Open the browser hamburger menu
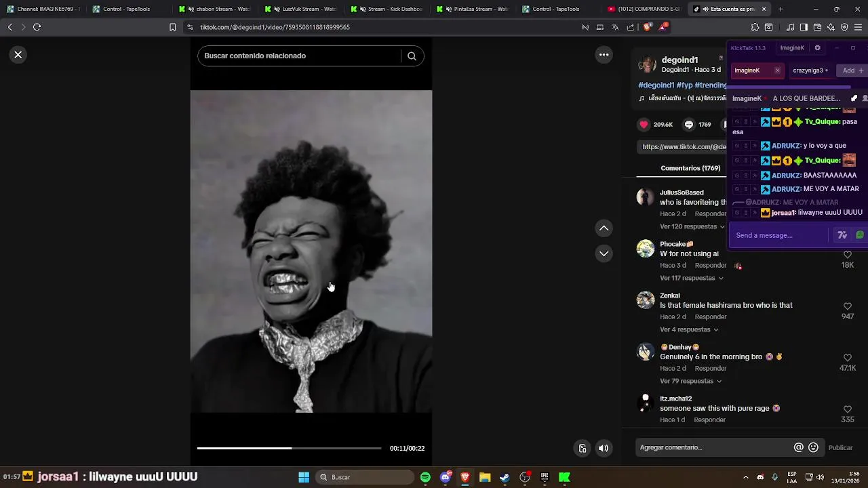The image size is (868, 488). (859, 27)
